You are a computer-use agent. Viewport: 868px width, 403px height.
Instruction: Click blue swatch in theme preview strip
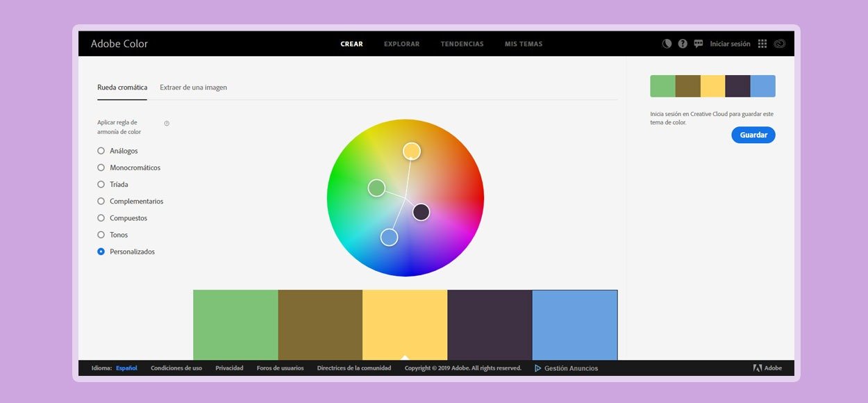click(x=763, y=86)
